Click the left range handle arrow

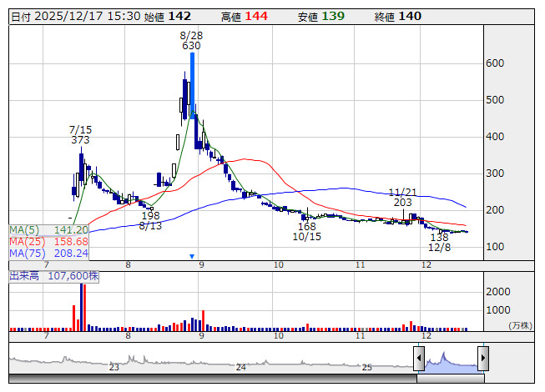[419, 359]
